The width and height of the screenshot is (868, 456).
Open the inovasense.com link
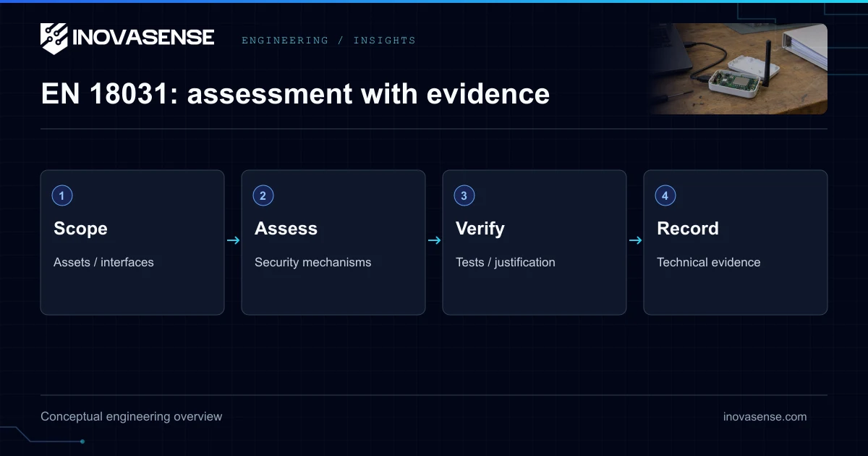(x=765, y=417)
